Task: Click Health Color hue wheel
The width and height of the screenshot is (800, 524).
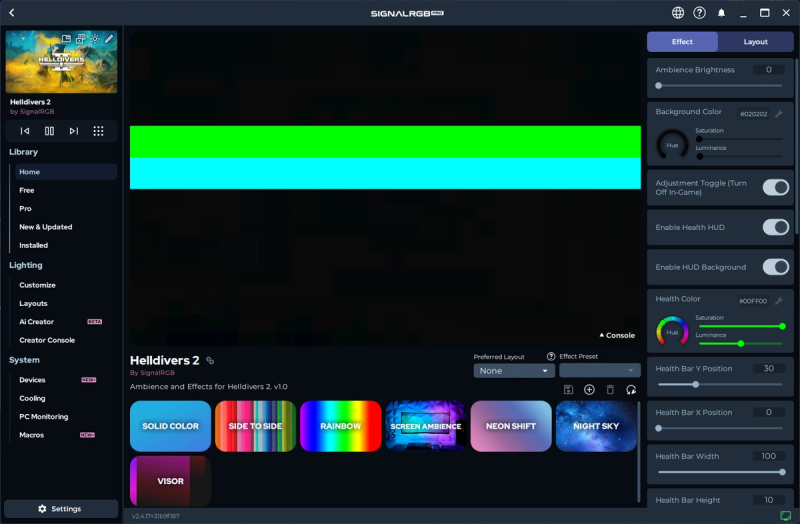Action: pos(672,332)
